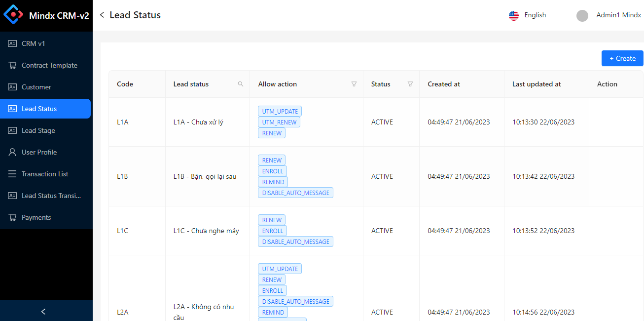Open the English language dropdown
Viewport: 644px width, 321px height.
tap(535, 15)
